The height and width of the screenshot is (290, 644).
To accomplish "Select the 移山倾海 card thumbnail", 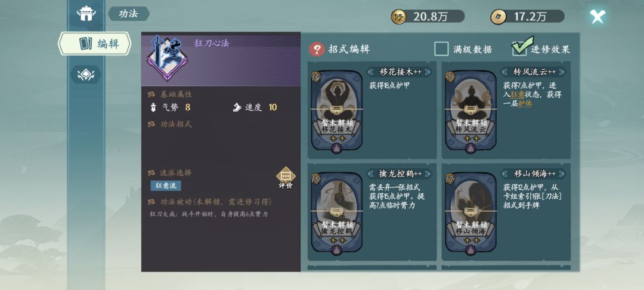I will 470,214.
